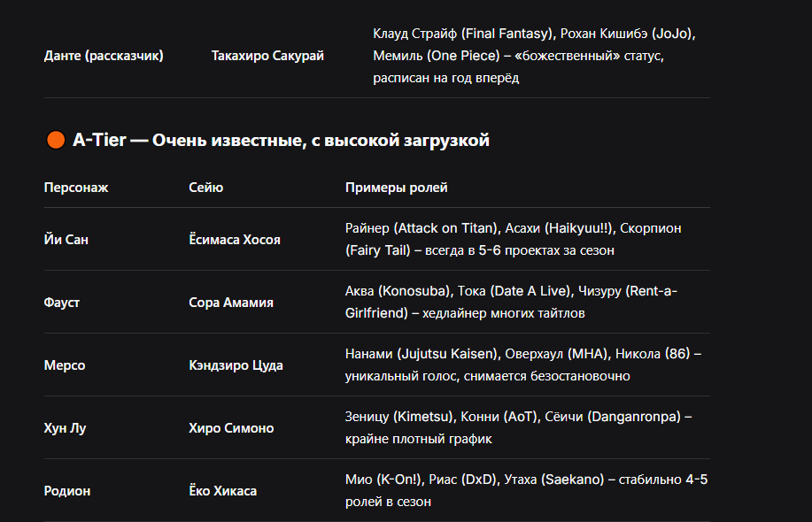
Task: Select the Йи Сан character cell
Action: tap(66, 240)
